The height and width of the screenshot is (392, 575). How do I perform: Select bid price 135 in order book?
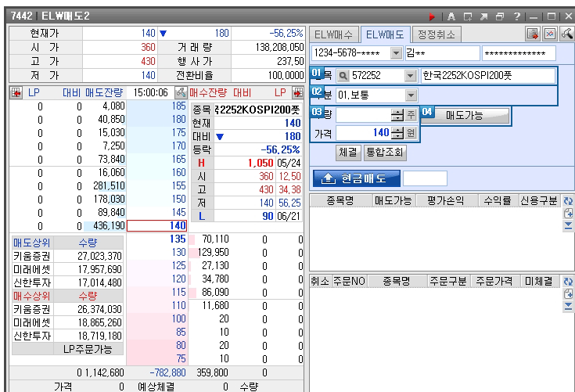[x=157, y=239]
